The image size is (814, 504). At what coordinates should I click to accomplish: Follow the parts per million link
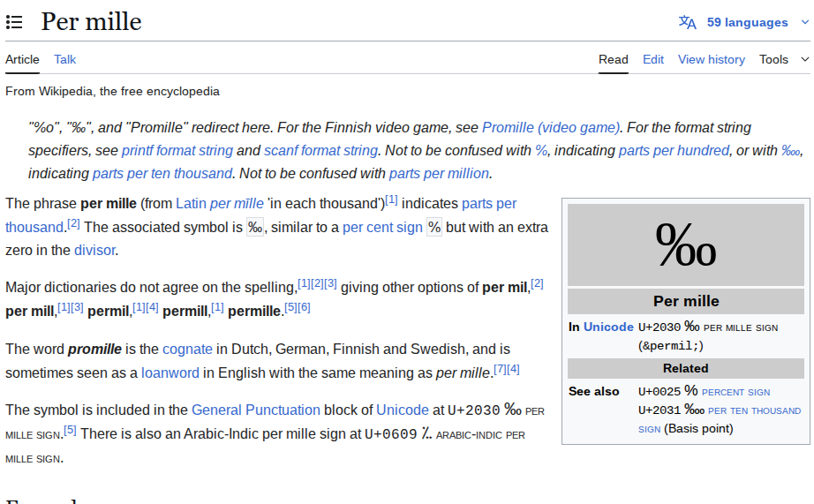(x=439, y=173)
